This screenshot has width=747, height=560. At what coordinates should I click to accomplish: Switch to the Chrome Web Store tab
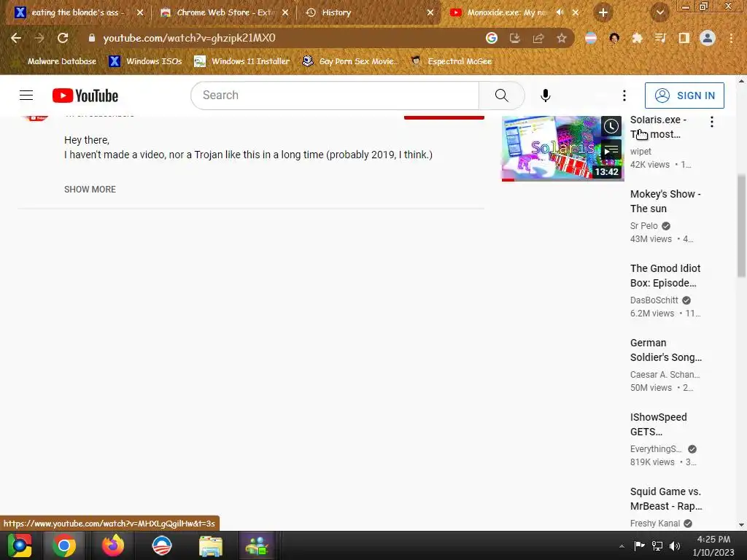point(224,12)
